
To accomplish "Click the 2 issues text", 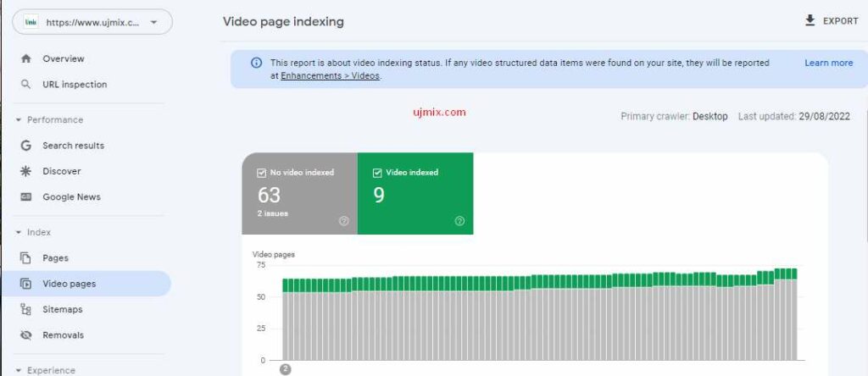I will (x=272, y=213).
